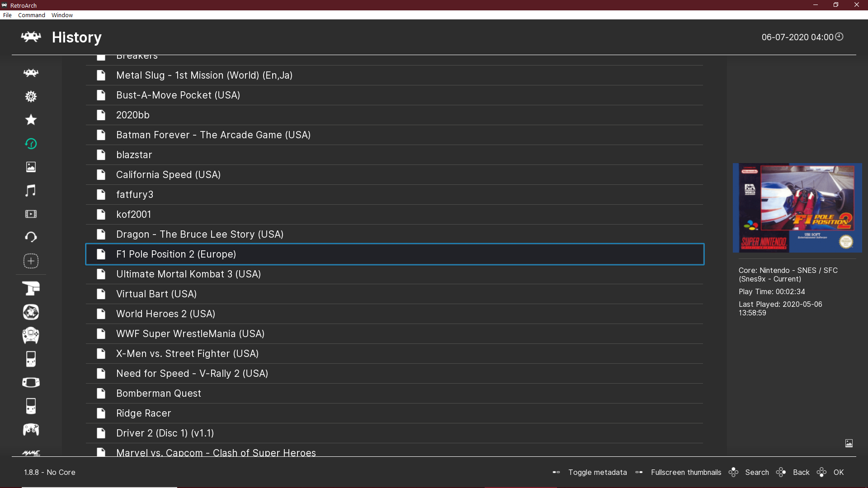Open the Main Menu invader icon in sidebar

[x=31, y=73]
